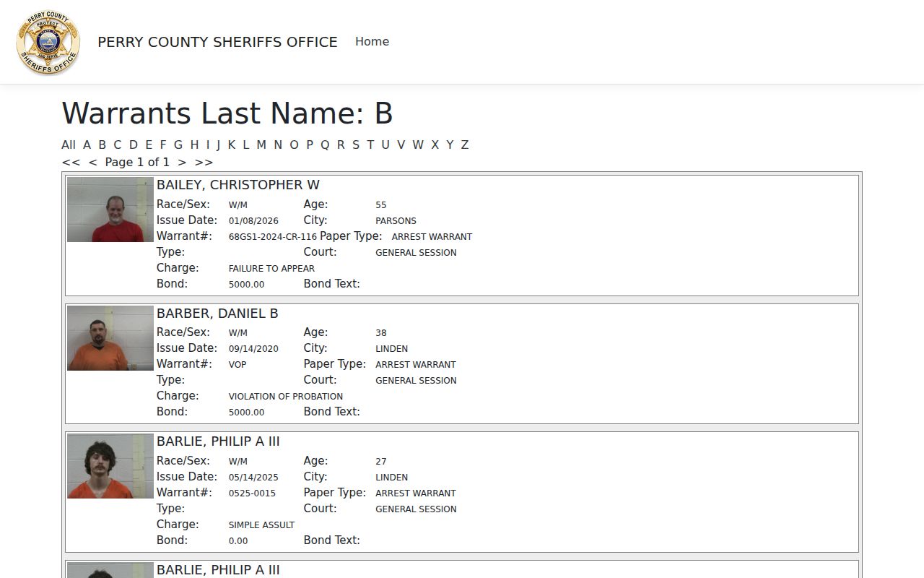This screenshot has width=924, height=578.
Task: Click the FAILURE TO APPEAR charge
Action: [x=271, y=268]
